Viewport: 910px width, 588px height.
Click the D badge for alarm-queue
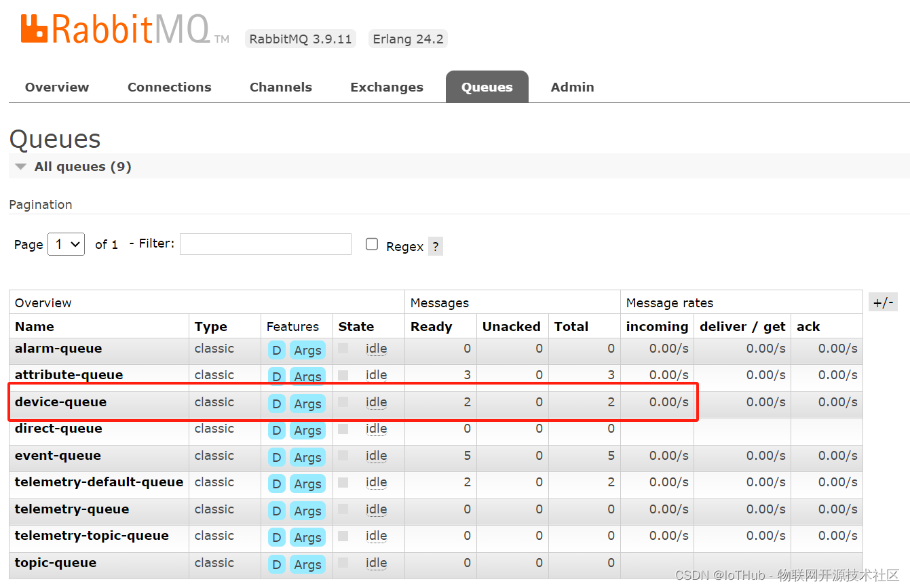coord(276,350)
